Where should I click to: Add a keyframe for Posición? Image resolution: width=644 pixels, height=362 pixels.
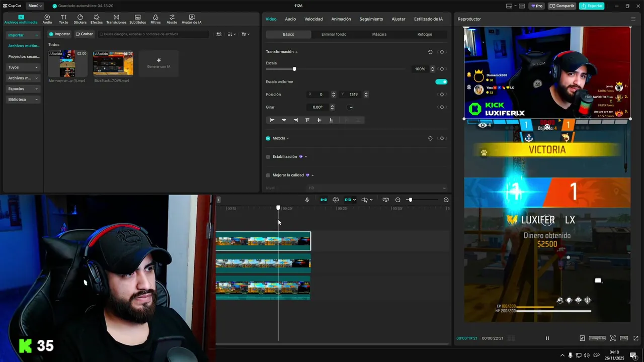tap(442, 95)
